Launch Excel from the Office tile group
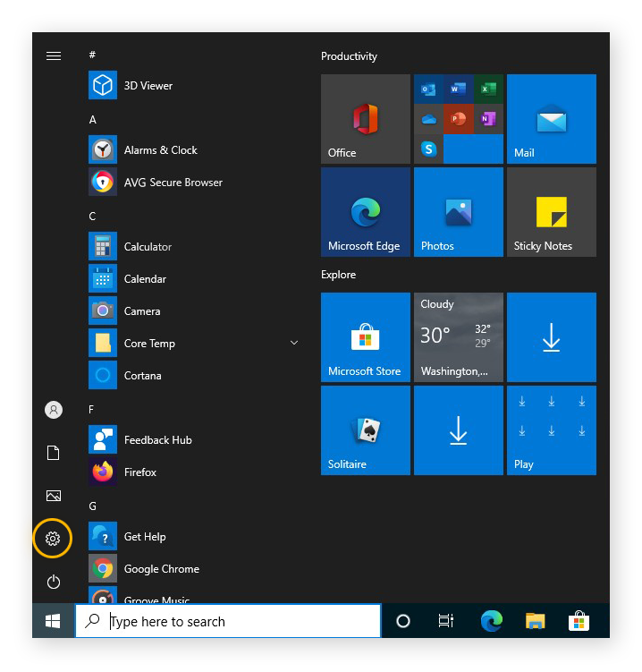This screenshot has height=672, width=642. 488,89
